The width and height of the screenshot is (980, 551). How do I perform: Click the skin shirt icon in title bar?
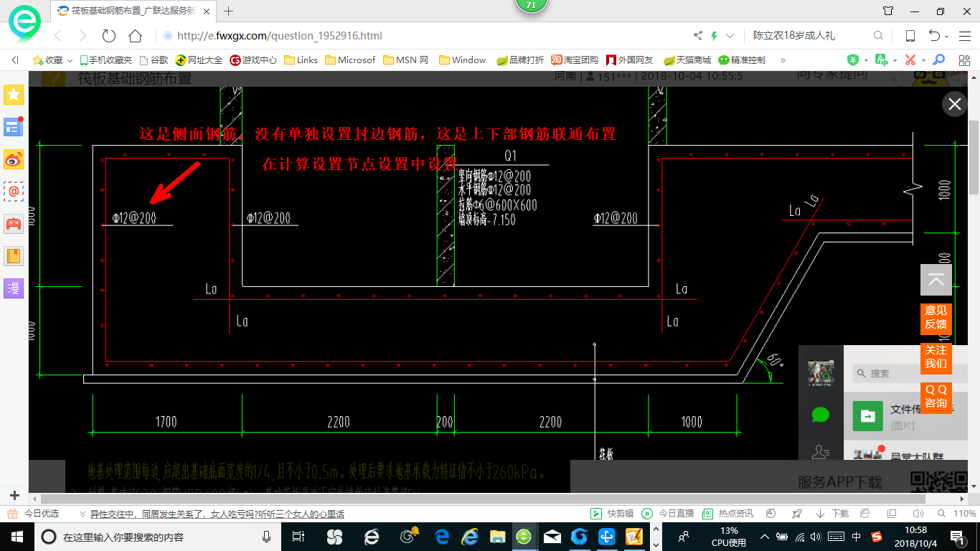[888, 11]
